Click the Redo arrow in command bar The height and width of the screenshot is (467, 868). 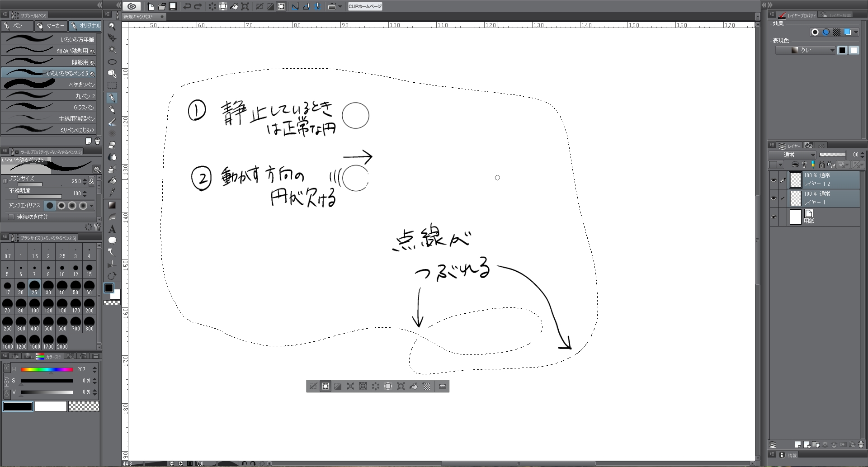click(x=198, y=6)
